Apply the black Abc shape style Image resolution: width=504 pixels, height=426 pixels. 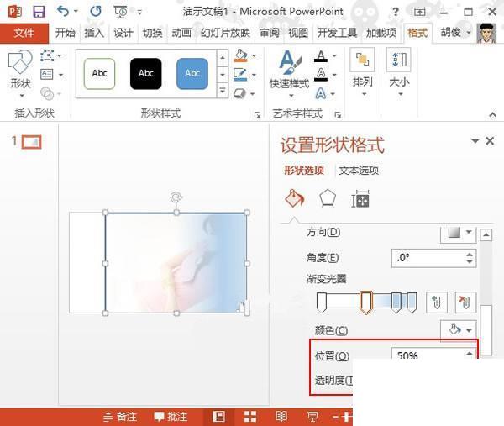tap(145, 74)
